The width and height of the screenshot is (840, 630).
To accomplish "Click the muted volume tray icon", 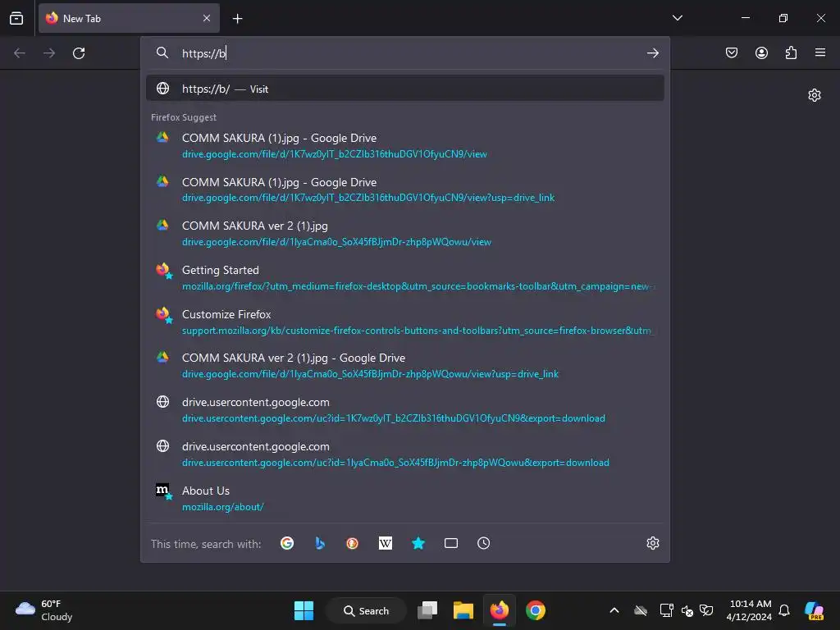I will click(687, 610).
